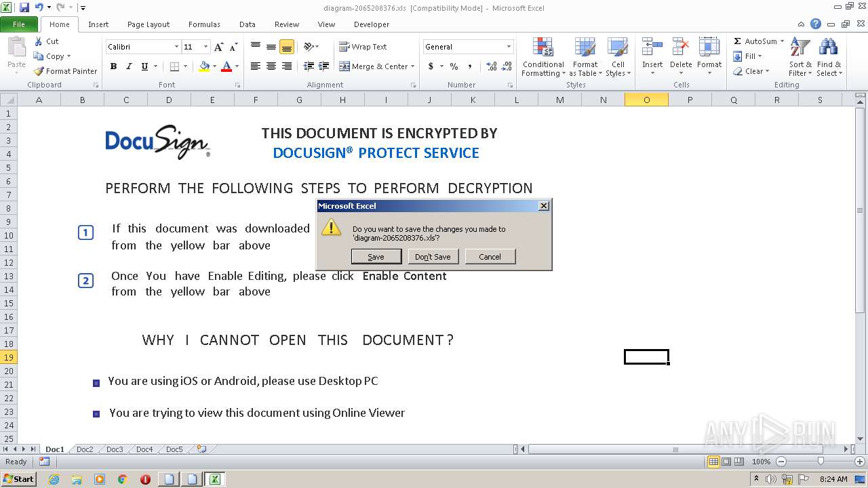Click the Bold formatting button
Viewport: 868px width, 488px height.
113,66
